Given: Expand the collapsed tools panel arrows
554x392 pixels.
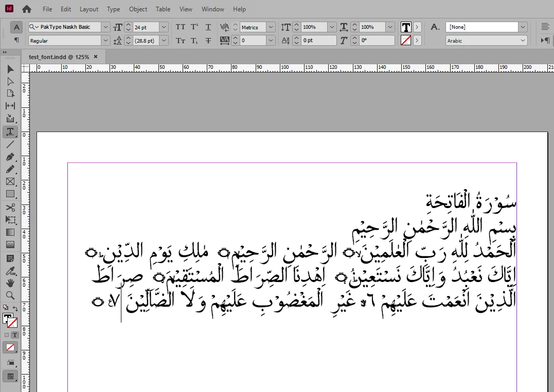Looking at the screenshot, I should pos(5,52).
